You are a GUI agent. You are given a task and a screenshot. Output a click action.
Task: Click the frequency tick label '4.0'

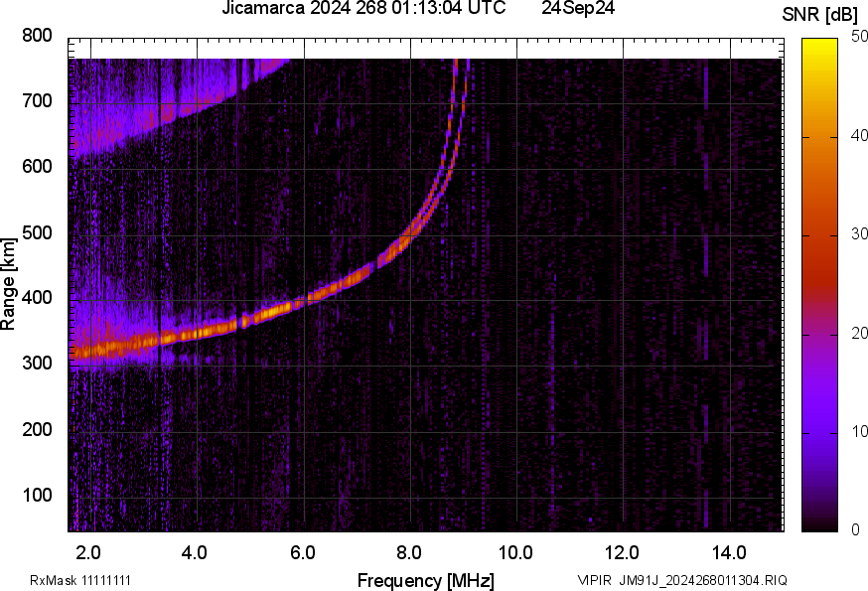coord(195,553)
